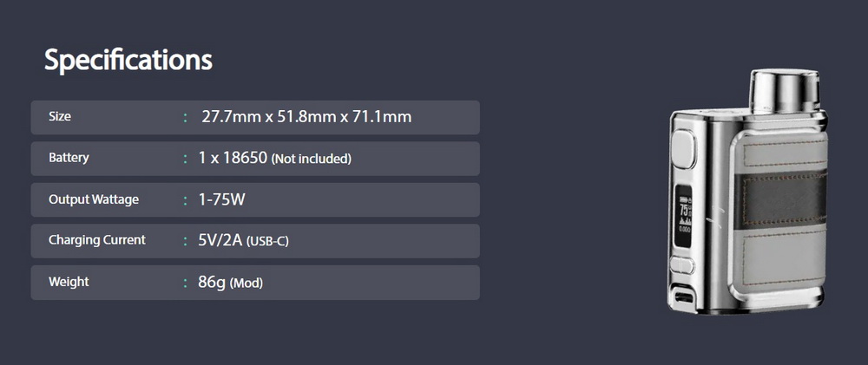Click the Specifications heading
The image size is (868, 365).
click(128, 60)
